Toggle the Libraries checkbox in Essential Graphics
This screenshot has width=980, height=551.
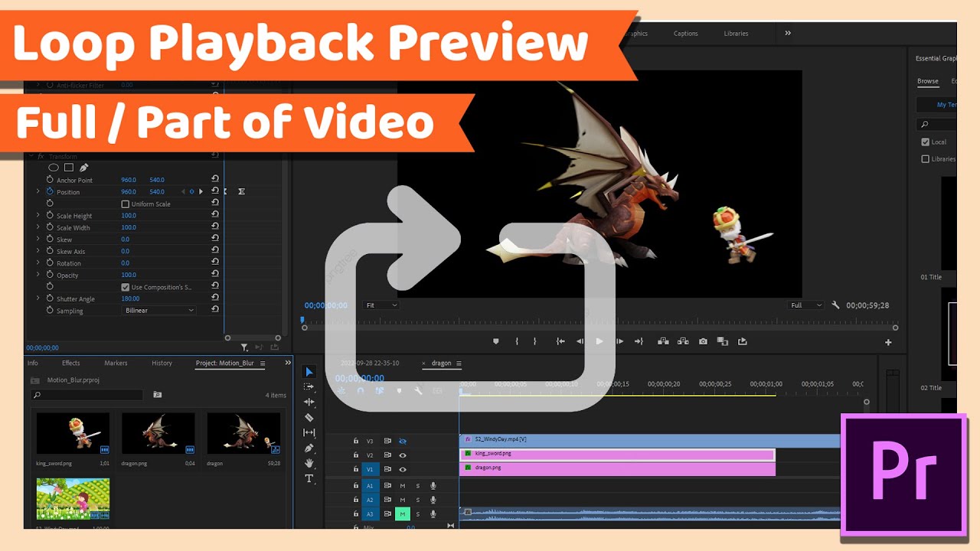(x=925, y=158)
